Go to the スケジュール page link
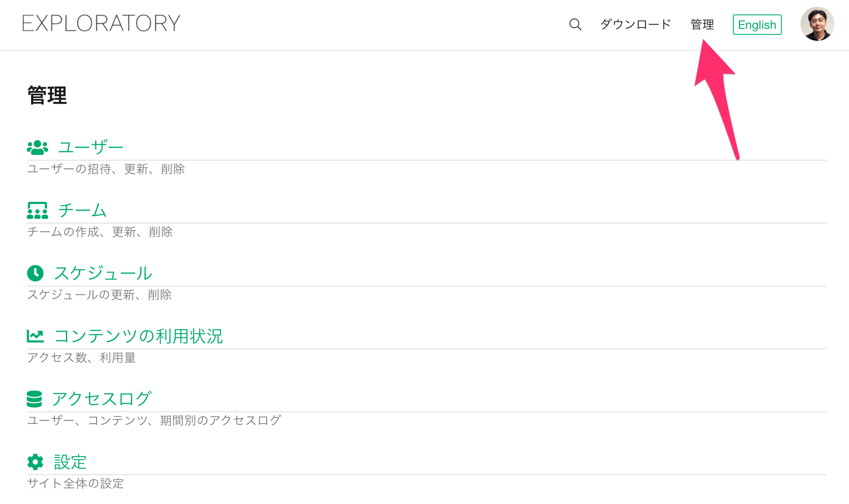This screenshot has height=504, width=849. (103, 273)
